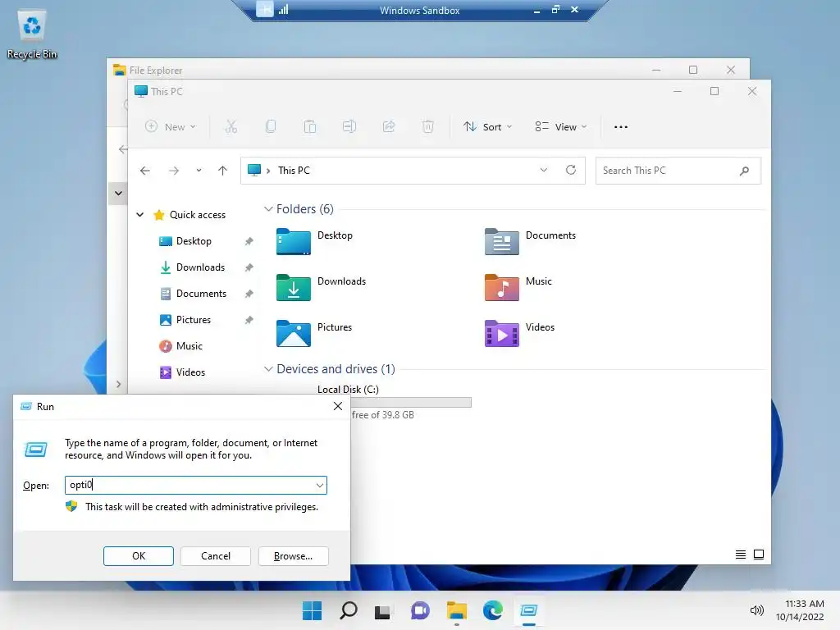Image resolution: width=840 pixels, height=630 pixels.
Task: Click the Windows Sandbox connection signal icon
Action: pyautogui.click(x=283, y=10)
